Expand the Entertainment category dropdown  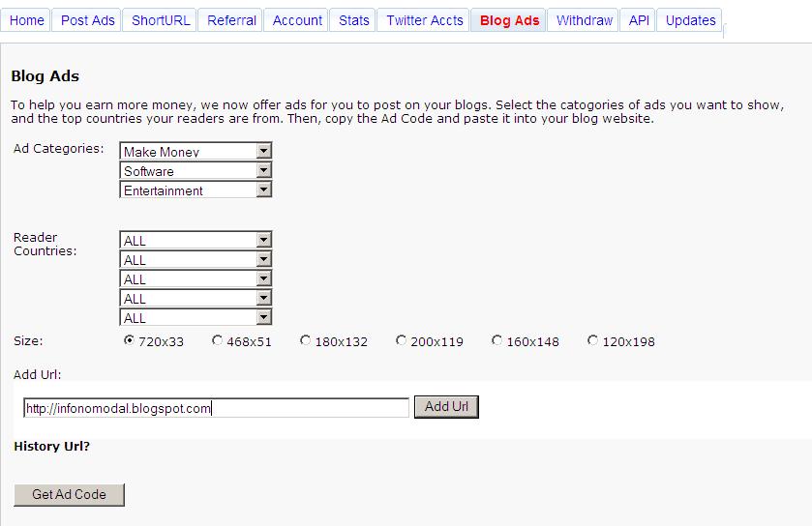click(195, 190)
